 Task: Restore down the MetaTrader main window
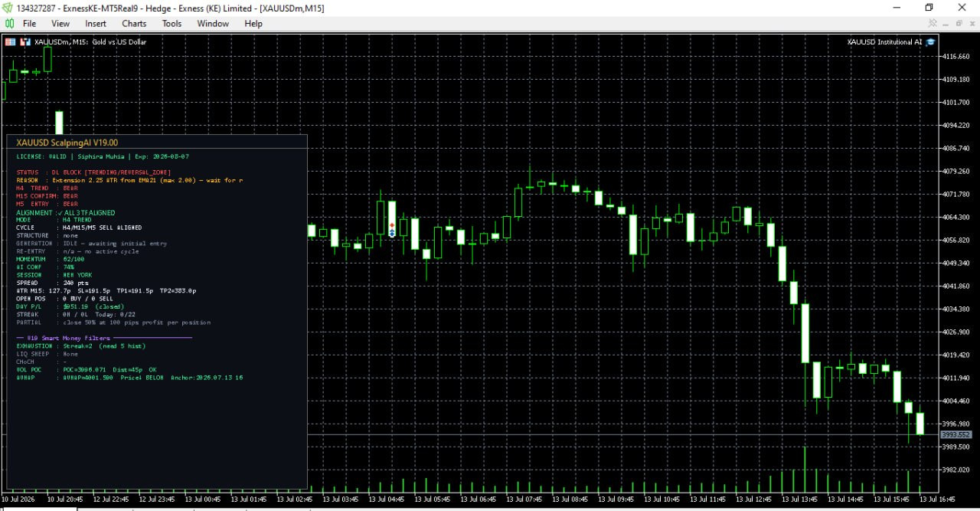tap(929, 8)
